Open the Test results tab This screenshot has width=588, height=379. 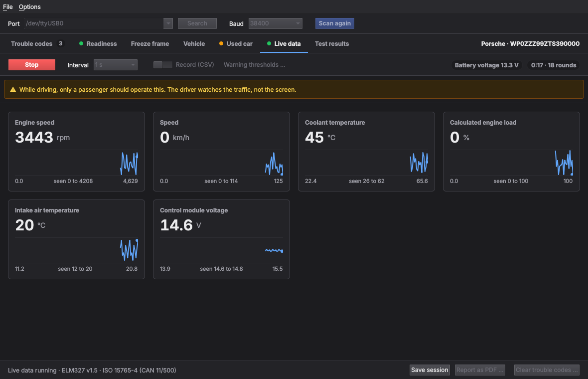[332, 44]
